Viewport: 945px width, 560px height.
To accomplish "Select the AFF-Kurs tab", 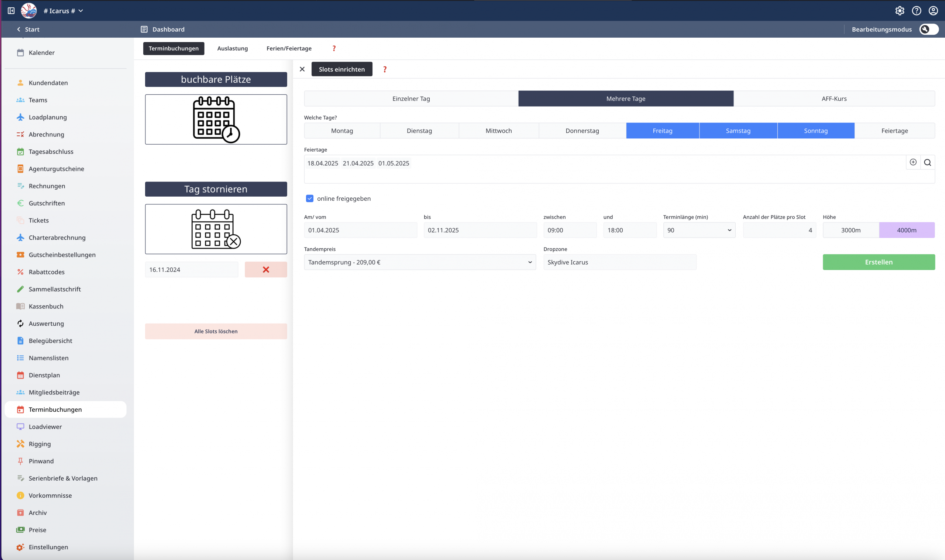I will tap(834, 98).
